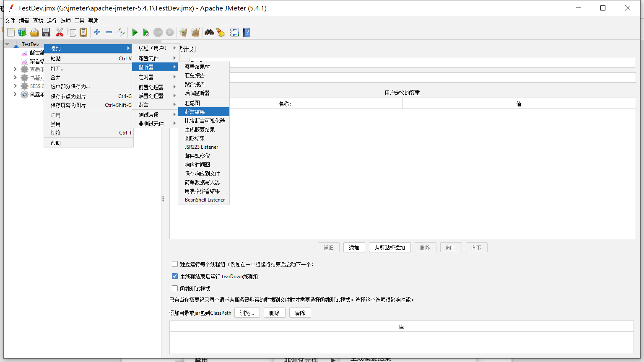This screenshot has height=362, width=644.
Task: Click 添加 button below variables table
Action: (x=354, y=248)
